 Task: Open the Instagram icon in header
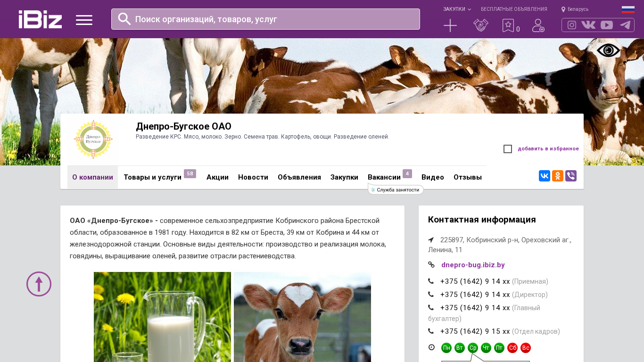coord(572,25)
